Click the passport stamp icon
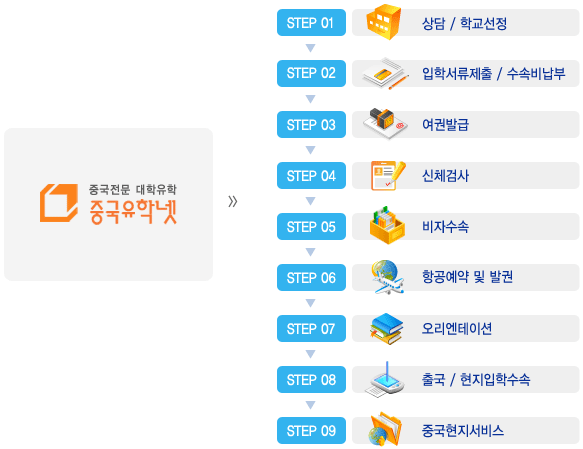 (385, 124)
